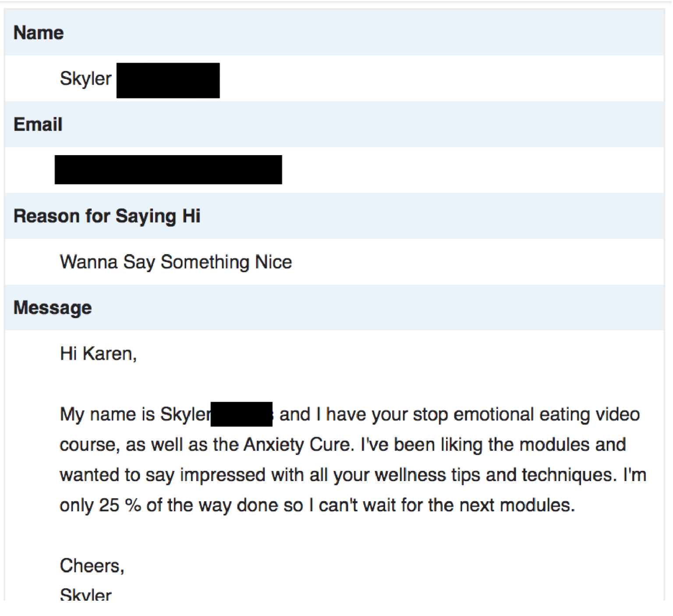Click the Cheers sign-off line
The width and height of the screenshot is (673, 616).
pos(92,566)
